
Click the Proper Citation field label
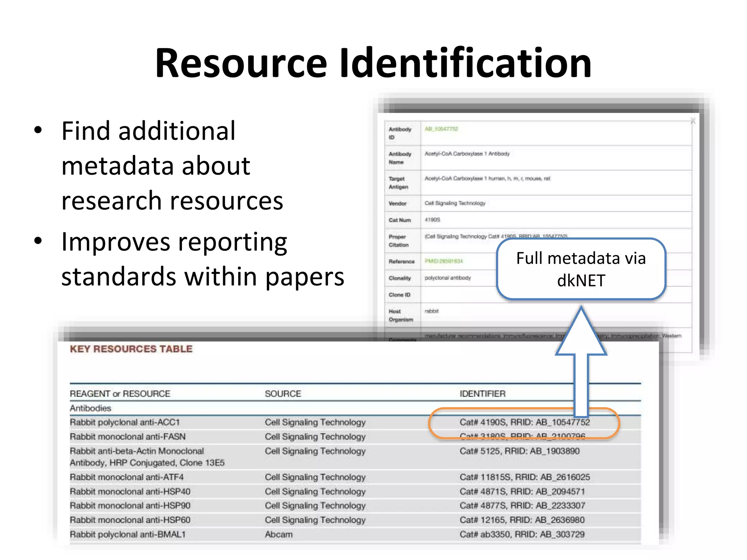coord(398,241)
